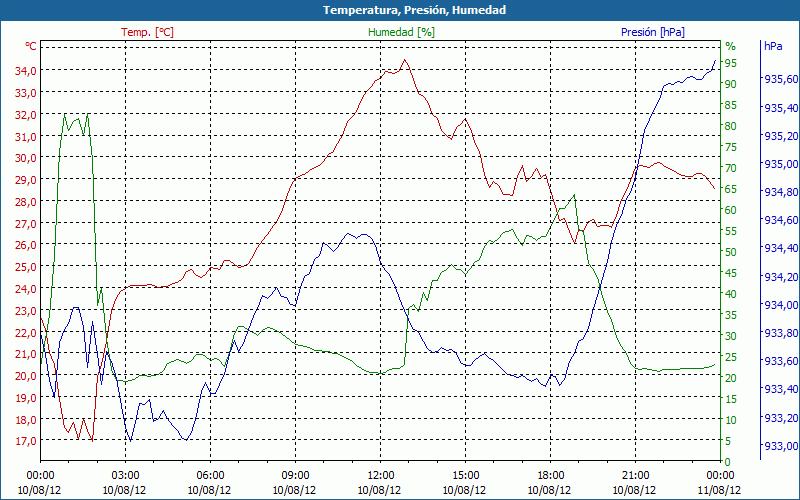
Task: Click the '50' humidity axis value
Action: coord(731,252)
